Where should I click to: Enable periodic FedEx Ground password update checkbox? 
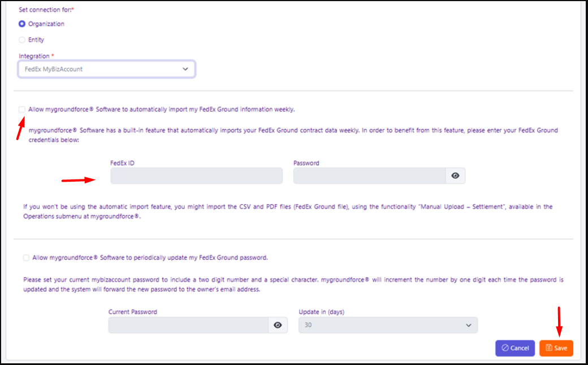(x=26, y=257)
